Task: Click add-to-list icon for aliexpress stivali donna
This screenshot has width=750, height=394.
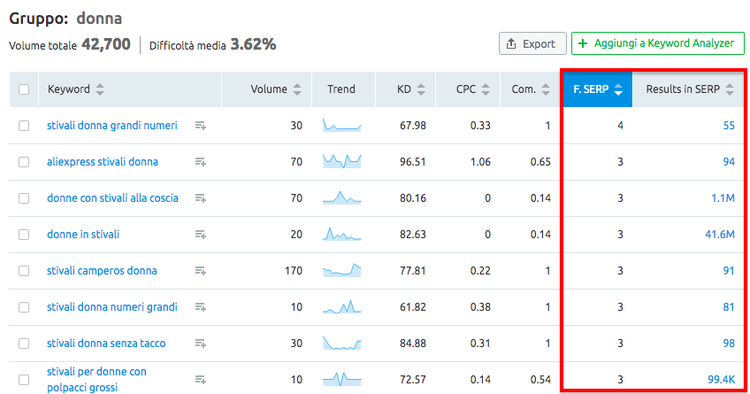Action: click(x=200, y=162)
